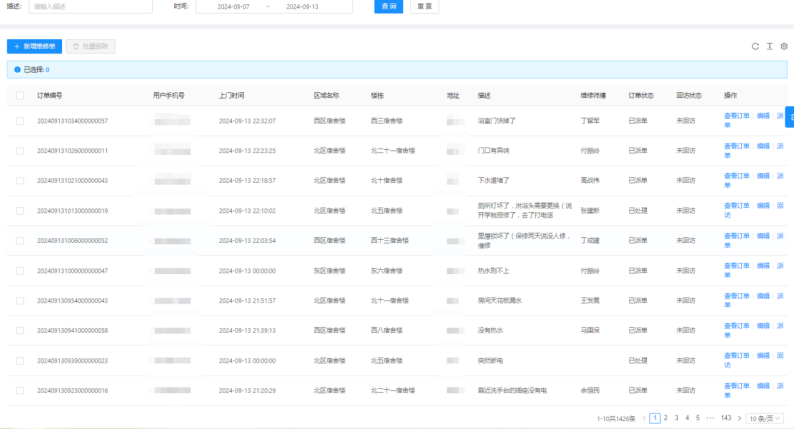View order assigned to 王发展
The height and width of the screenshot is (429, 794).
pos(737,296)
